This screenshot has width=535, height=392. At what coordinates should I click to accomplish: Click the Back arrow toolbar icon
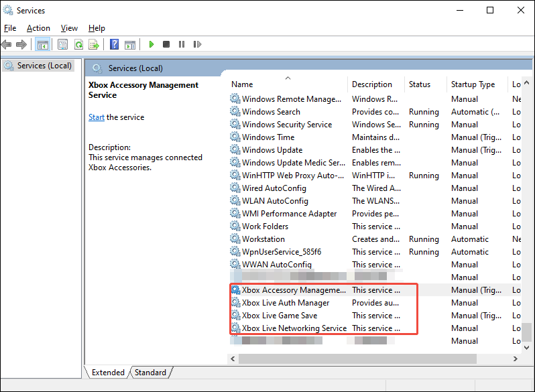(7, 44)
